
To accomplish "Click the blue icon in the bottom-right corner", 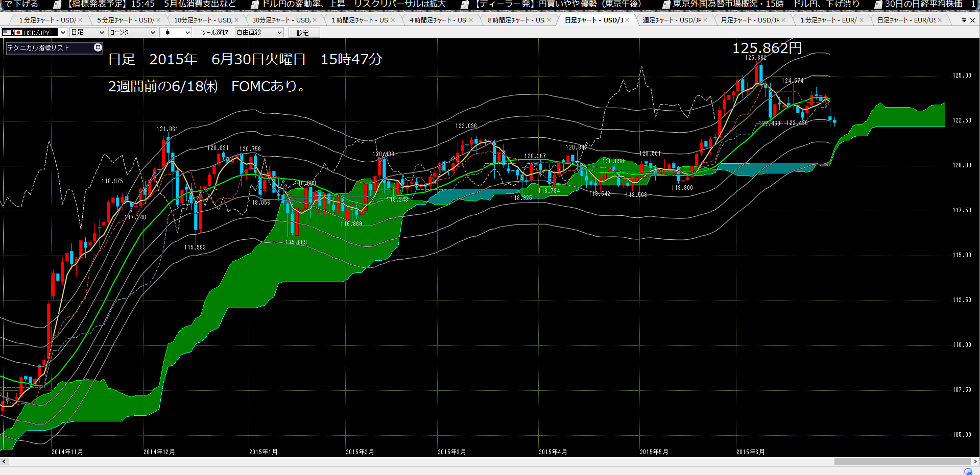I will pos(968,471).
